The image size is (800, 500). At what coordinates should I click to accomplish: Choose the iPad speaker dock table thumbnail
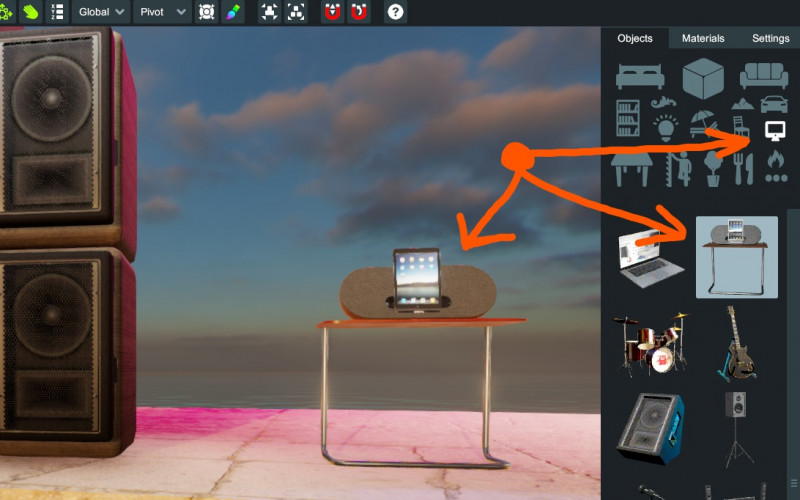(737, 257)
